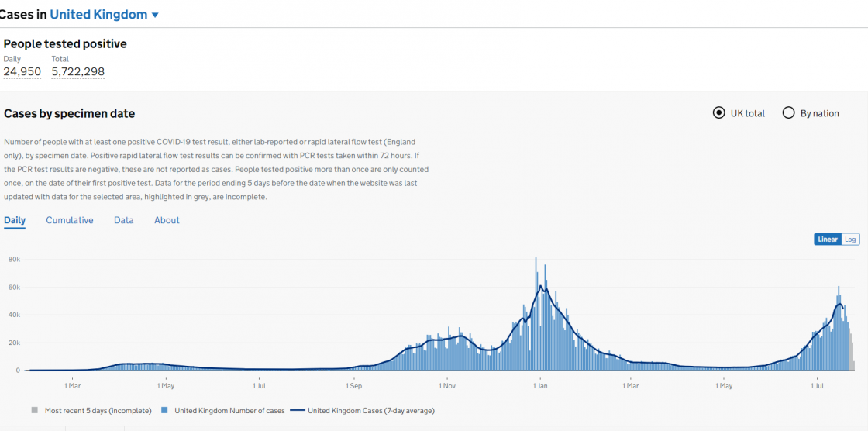The height and width of the screenshot is (431, 868).
Task: Switch to the Daily tab
Action: (x=15, y=220)
